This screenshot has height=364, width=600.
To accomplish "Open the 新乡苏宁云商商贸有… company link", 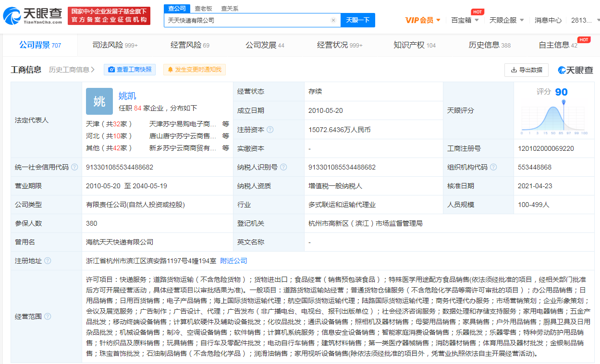I will tap(183, 148).
